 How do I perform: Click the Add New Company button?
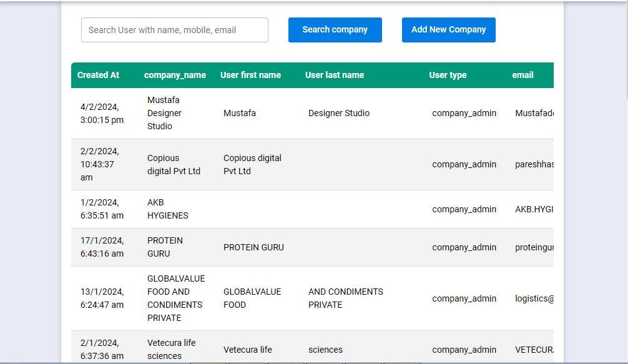point(448,30)
